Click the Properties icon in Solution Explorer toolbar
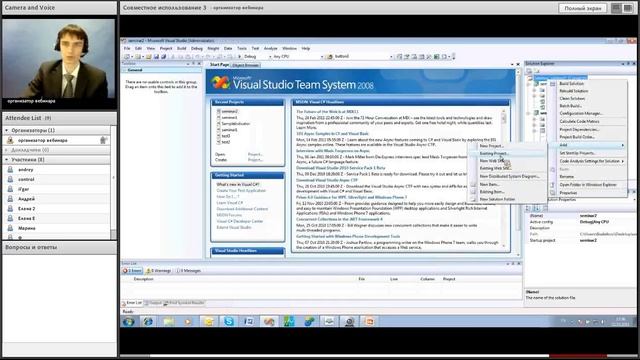The width and height of the screenshot is (640, 360). tap(529, 71)
